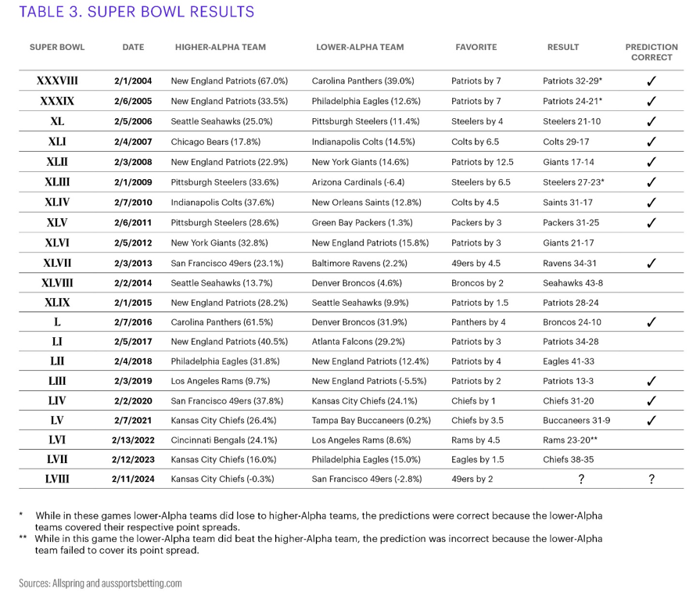This screenshot has width=700, height=596.
Task: Click the checkmark in the XXXIX row
Action: [x=652, y=101]
